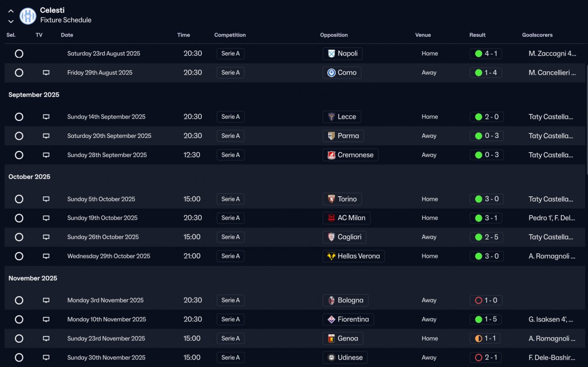Select the radio button for Lecce fixture

pyautogui.click(x=19, y=117)
